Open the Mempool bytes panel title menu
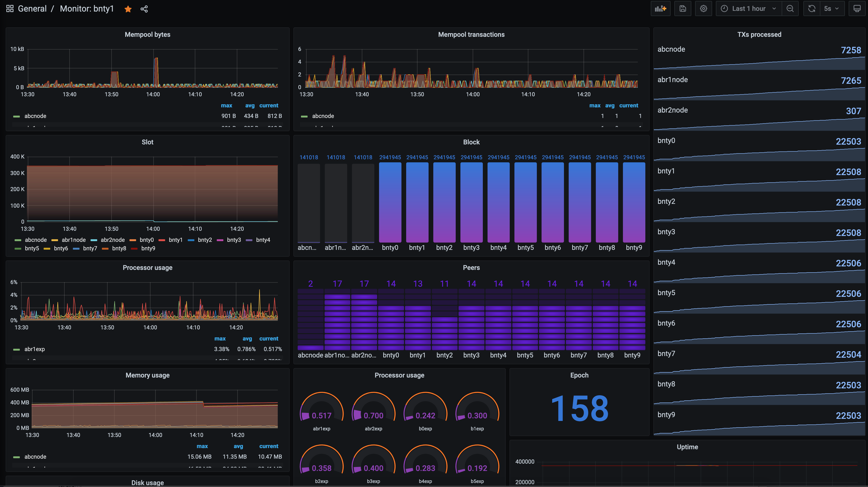This screenshot has height=487, width=868. click(x=147, y=34)
